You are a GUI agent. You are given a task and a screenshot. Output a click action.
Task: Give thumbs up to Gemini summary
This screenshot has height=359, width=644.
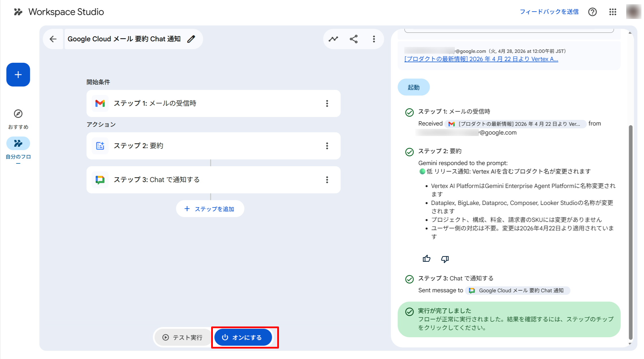[427, 259]
